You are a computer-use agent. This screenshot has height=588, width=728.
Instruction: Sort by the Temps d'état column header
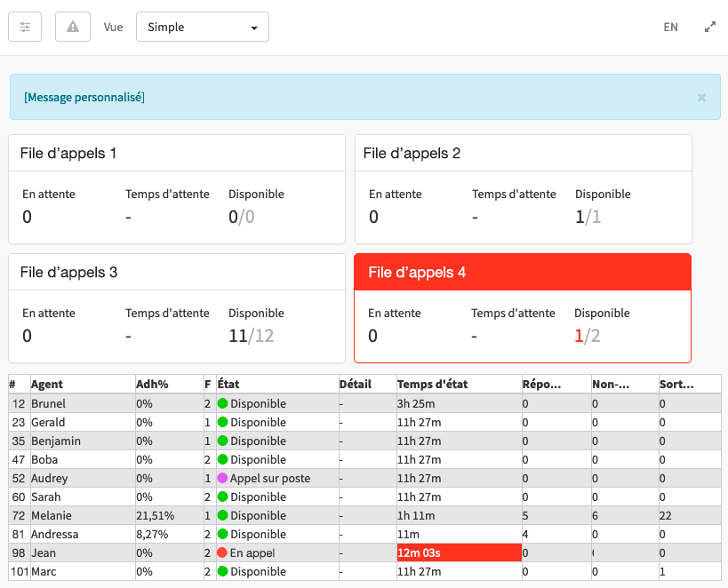point(431,384)
